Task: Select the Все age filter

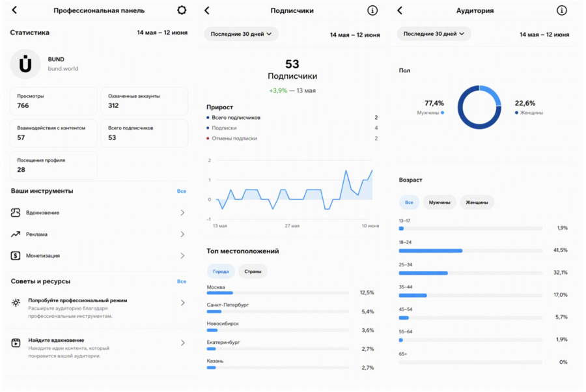Action: click(410, 202)
